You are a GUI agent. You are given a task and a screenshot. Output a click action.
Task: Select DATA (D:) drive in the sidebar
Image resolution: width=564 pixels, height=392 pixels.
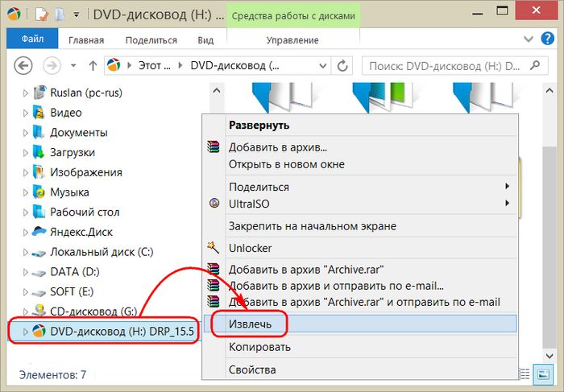pos(74,272)
